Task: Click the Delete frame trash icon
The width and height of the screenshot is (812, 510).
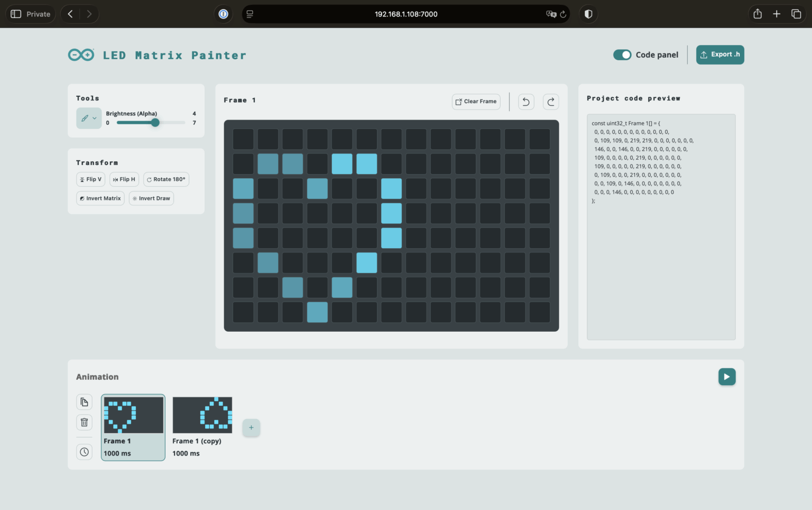Action: pos(84,422)
